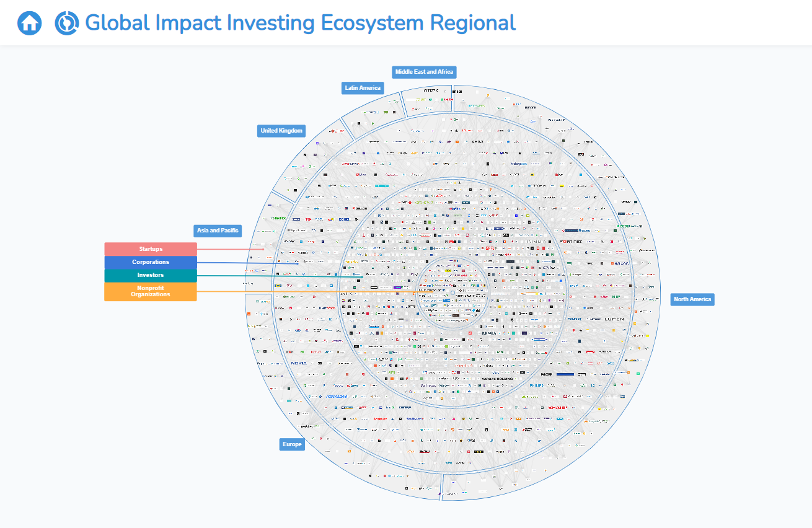This screenshot has width=812, height=528.
Task: Select the Corporations ring label
Action: point(151,262)
